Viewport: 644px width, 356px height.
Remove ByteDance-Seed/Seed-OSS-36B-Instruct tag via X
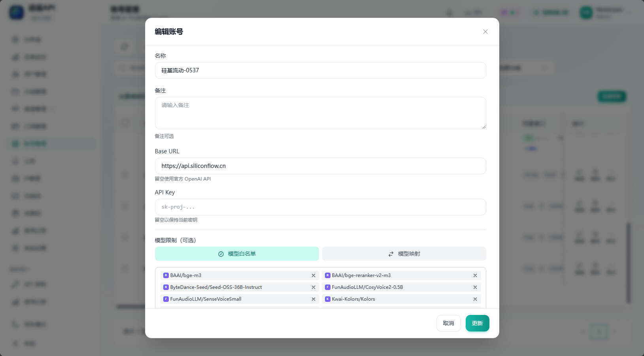click(x=314, y=287)
